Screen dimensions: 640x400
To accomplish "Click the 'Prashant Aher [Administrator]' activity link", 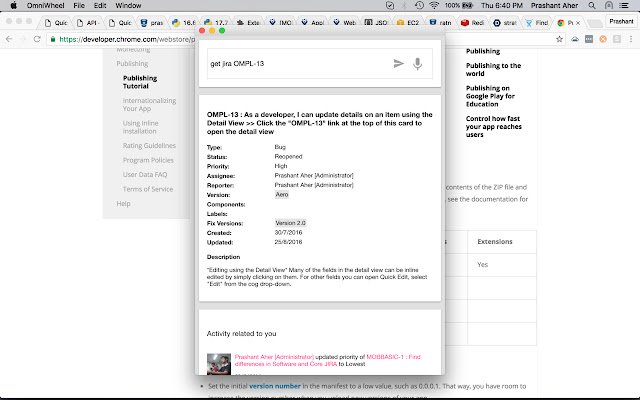I will (x=274, y=357).
